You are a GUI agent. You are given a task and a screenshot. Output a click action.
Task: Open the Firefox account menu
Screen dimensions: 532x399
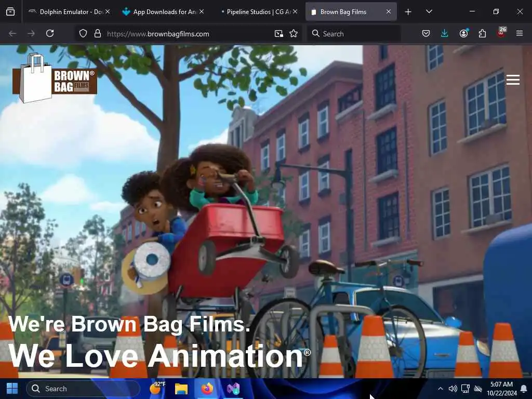coord(464,34)
